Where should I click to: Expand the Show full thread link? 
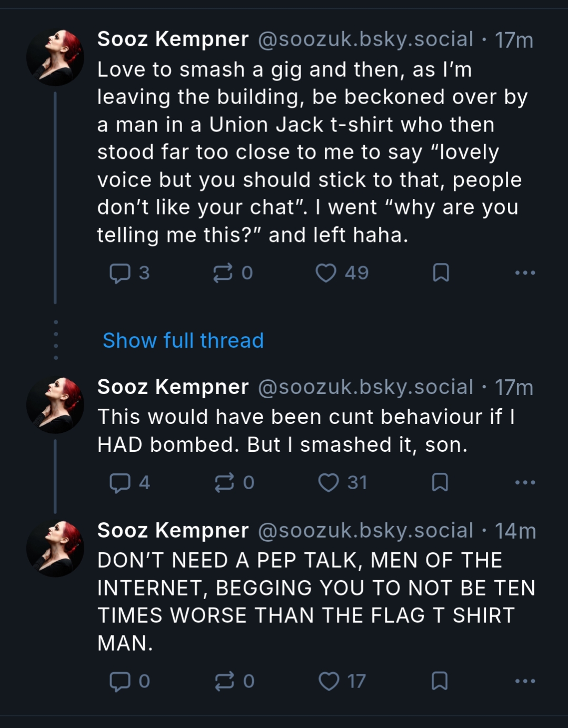(x=183, y=341)
